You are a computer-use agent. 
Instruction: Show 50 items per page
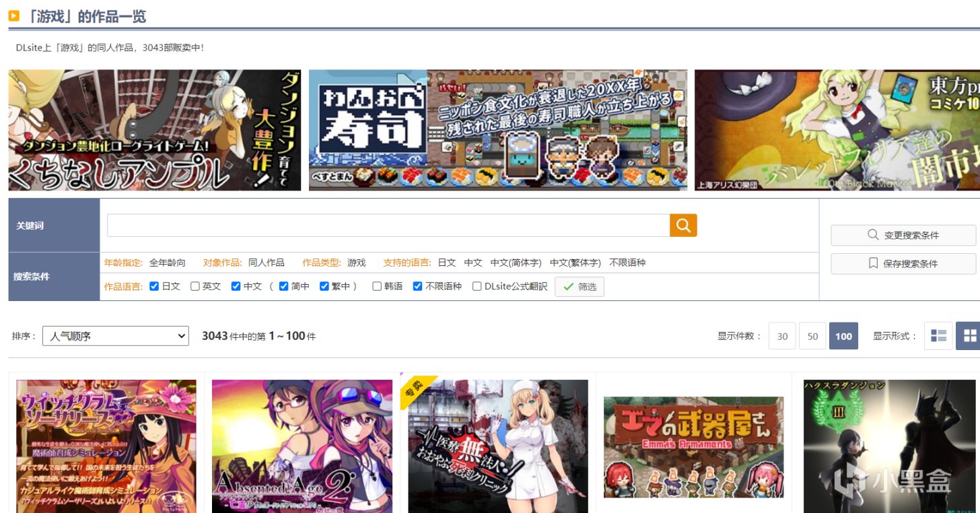812,336
